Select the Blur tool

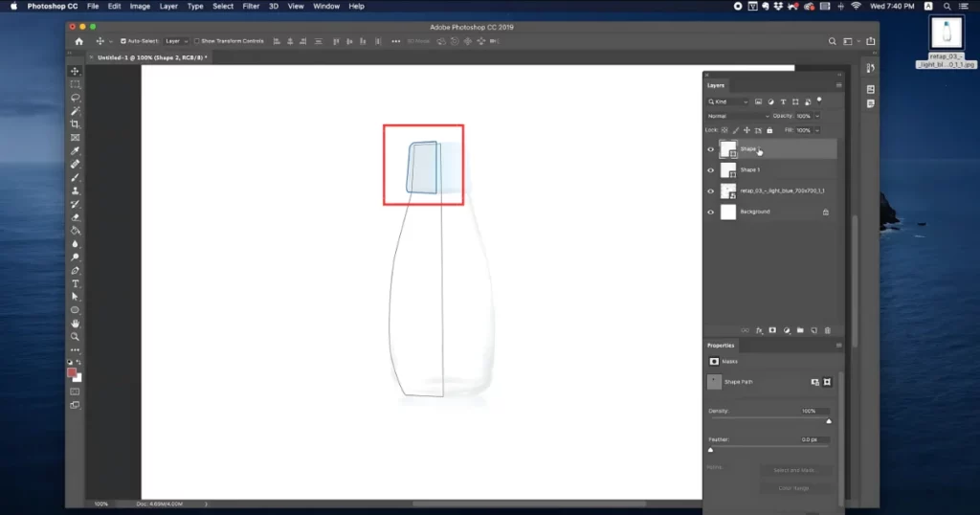(x=75, y=244)
